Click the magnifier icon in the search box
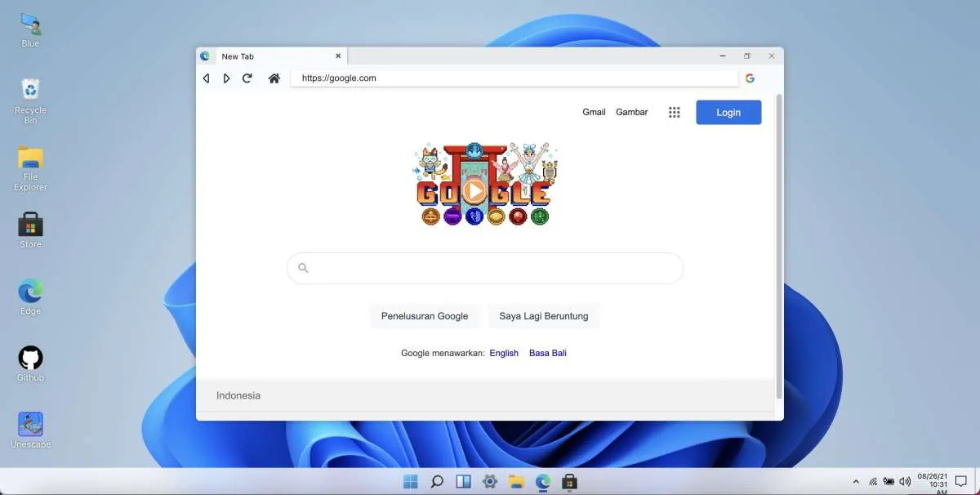The width and height of the screenshot is (980, 495). pos(303,268)
